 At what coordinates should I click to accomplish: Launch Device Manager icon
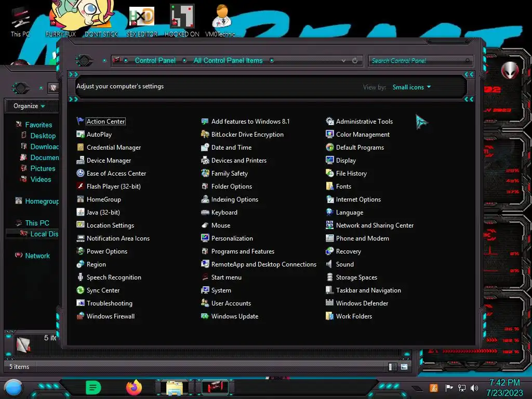(x=80, y=160)
